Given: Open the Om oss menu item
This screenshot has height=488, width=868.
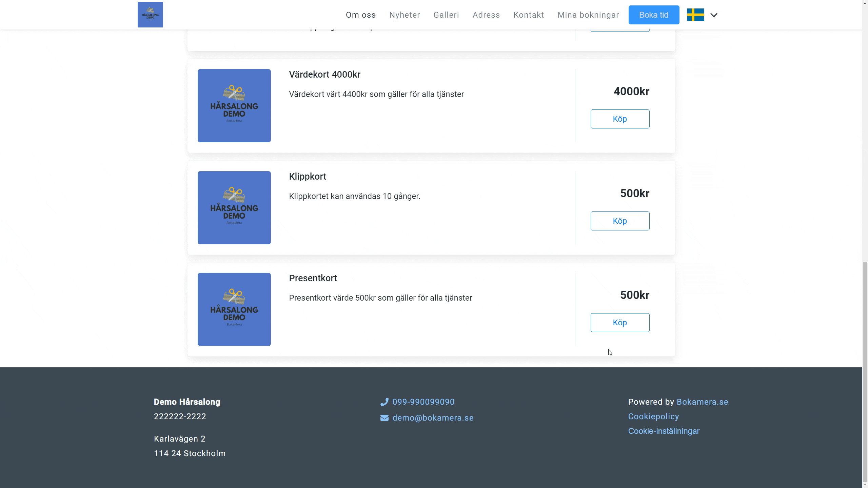Looking at the screenshot, I should pyautogui.click(x=361, y=15).
